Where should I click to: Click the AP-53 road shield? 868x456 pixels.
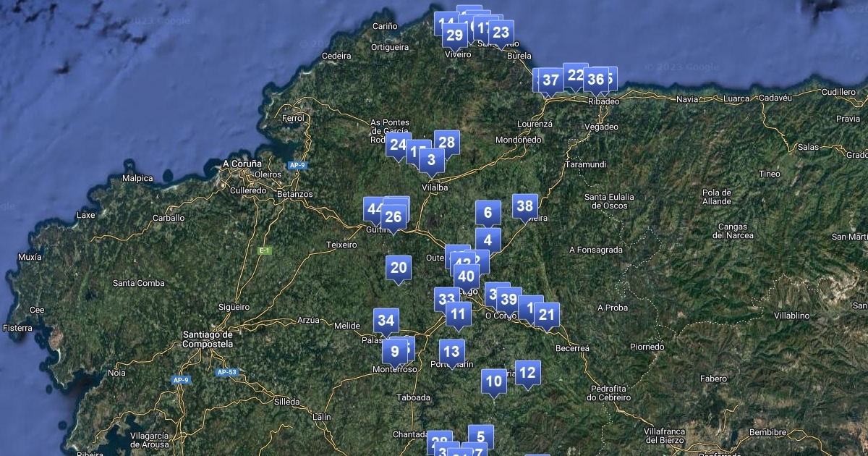226,372
